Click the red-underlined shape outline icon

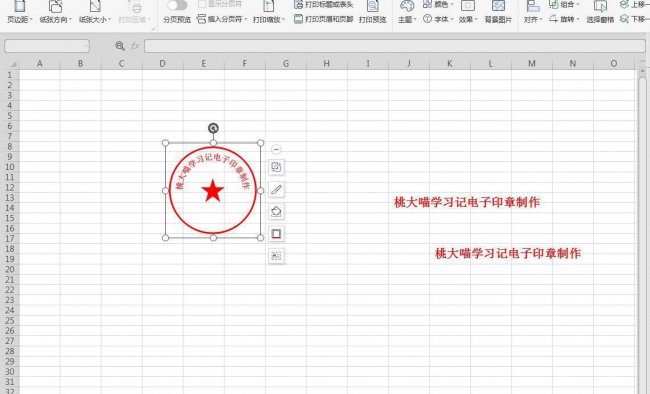pos(276,234)
